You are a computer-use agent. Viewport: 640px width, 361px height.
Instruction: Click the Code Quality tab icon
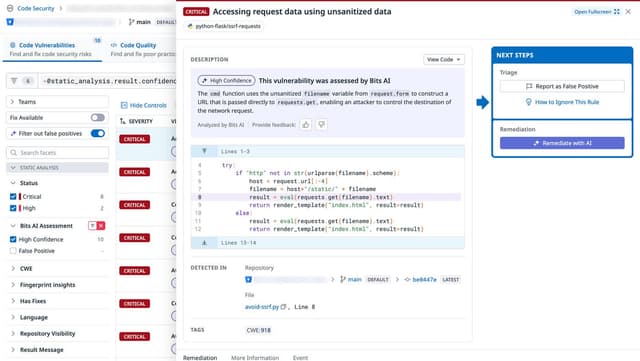pyautogui.click(x=114, y=45)
